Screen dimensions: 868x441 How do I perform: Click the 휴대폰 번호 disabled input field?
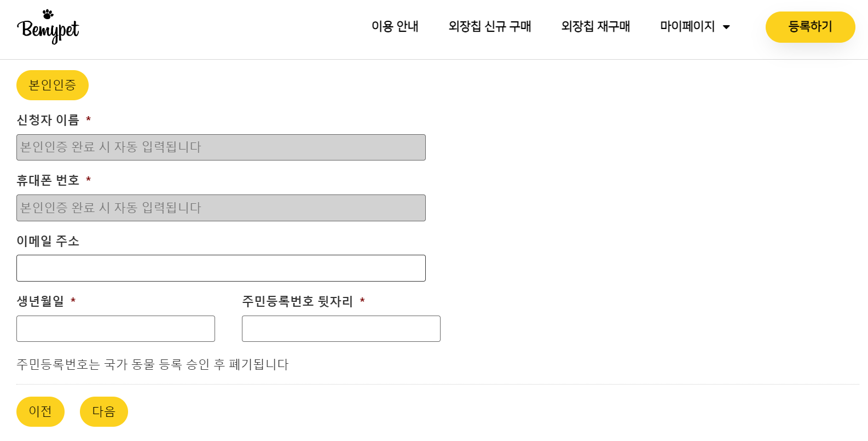coord(221,208)
